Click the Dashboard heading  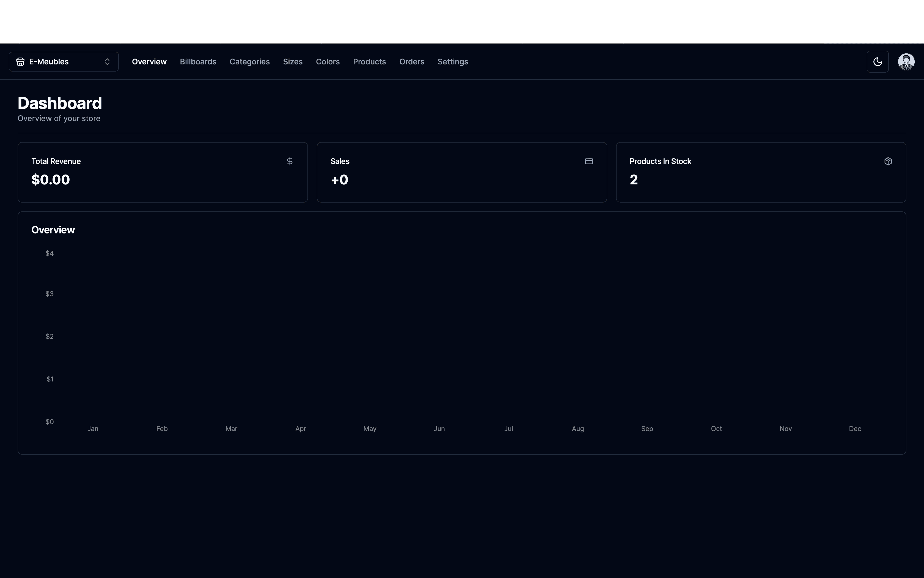pyautogui.click(x=60, y=103)
